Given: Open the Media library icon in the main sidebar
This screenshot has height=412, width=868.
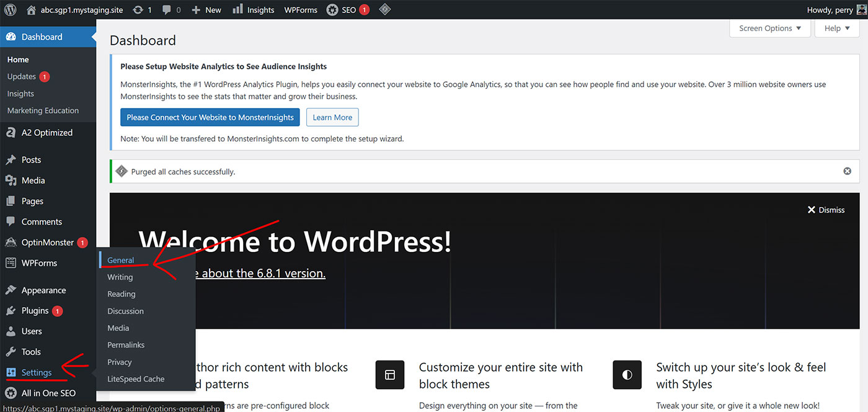Looking at the screenshot, I should tap(11, 180).
